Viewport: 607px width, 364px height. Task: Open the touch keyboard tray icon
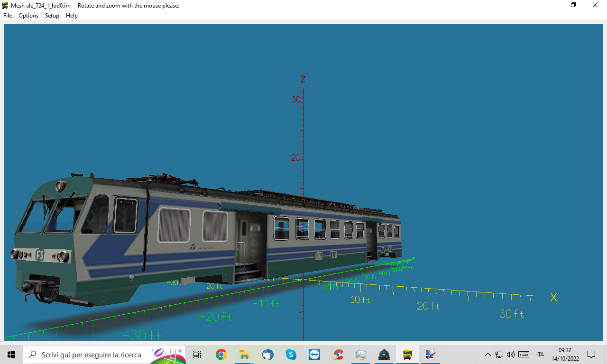524,355
